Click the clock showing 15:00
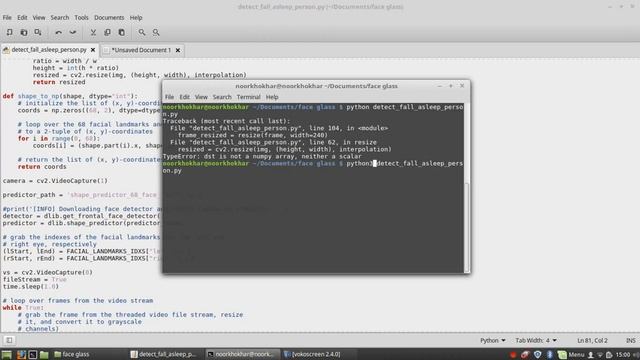640x360 pixels. click(x=622, y=354)
